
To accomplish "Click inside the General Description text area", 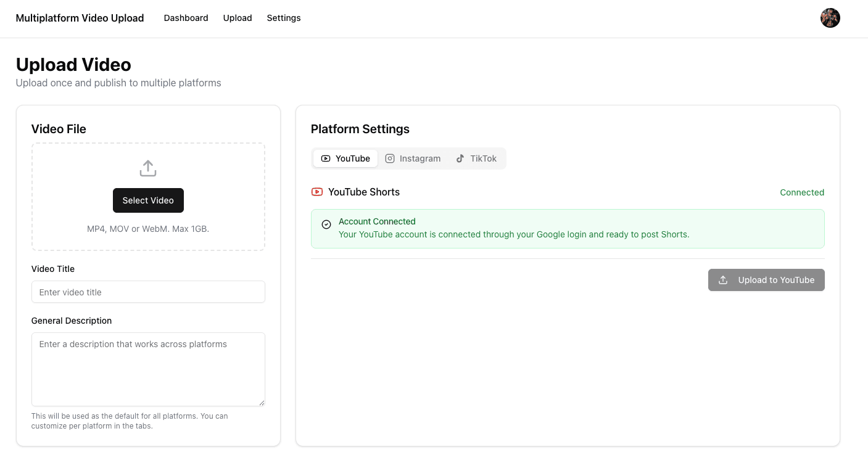I will (x=148, y=369).
